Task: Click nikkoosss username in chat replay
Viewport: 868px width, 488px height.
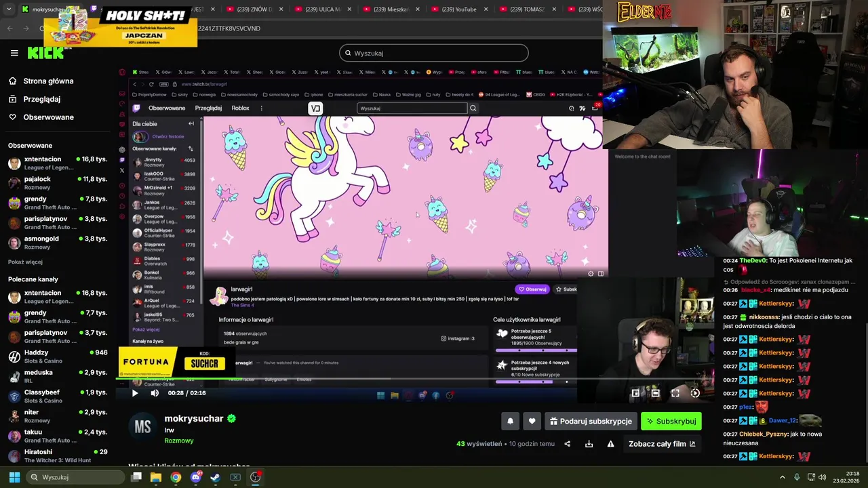Action: click(764, 317)
